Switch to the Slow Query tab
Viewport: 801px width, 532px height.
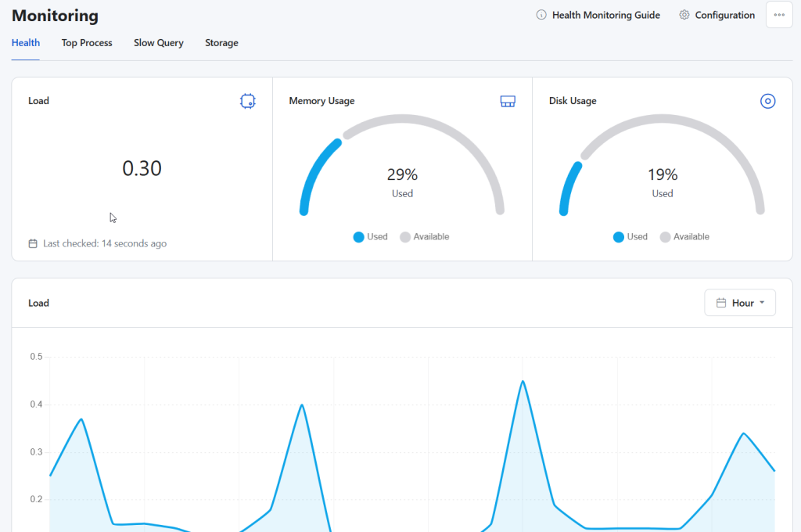(x=158, y=43)
